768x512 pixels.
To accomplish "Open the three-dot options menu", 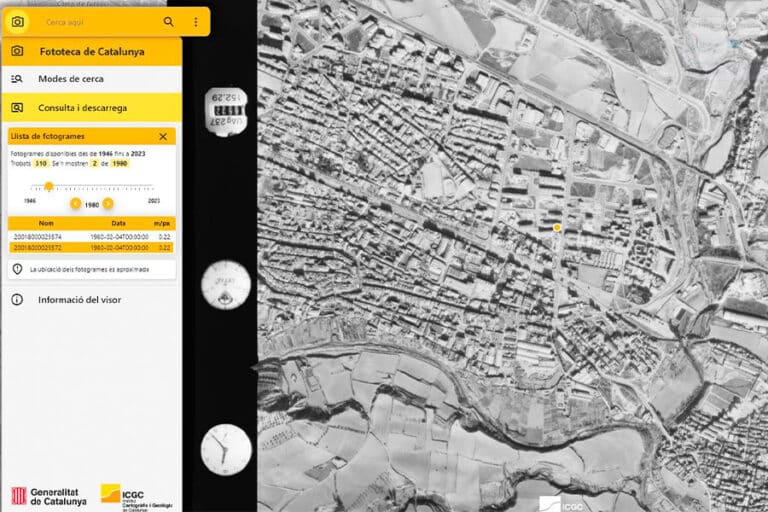I will click(195, 21).
